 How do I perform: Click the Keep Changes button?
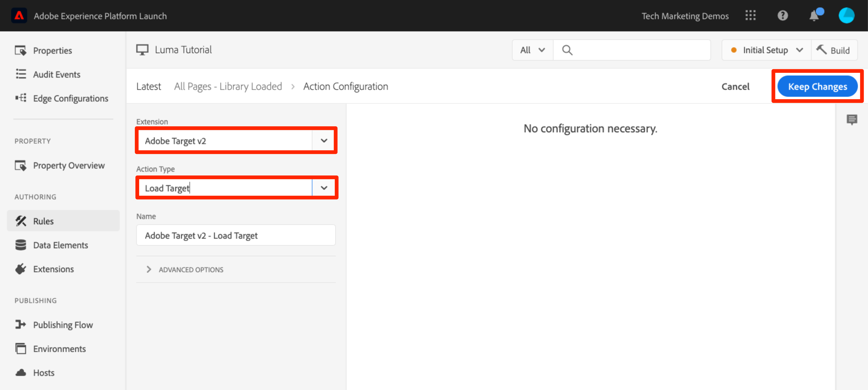[817, 87]
